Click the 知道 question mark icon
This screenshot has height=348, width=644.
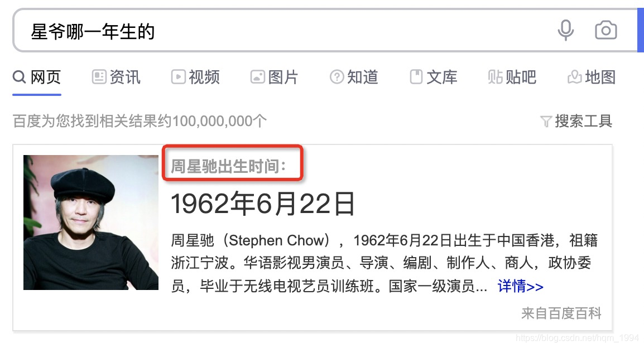click(337, 77)
